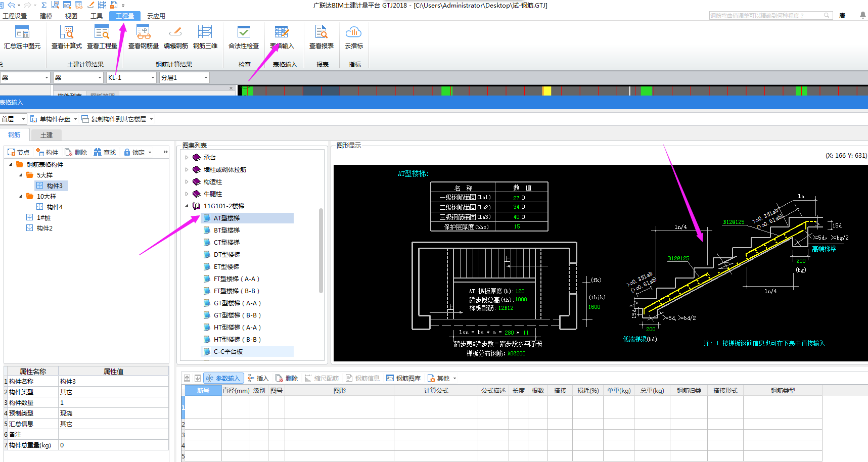Screen dimensions: 868x462
Task: Click 钢筋图库 button
Action: [403, 378]
